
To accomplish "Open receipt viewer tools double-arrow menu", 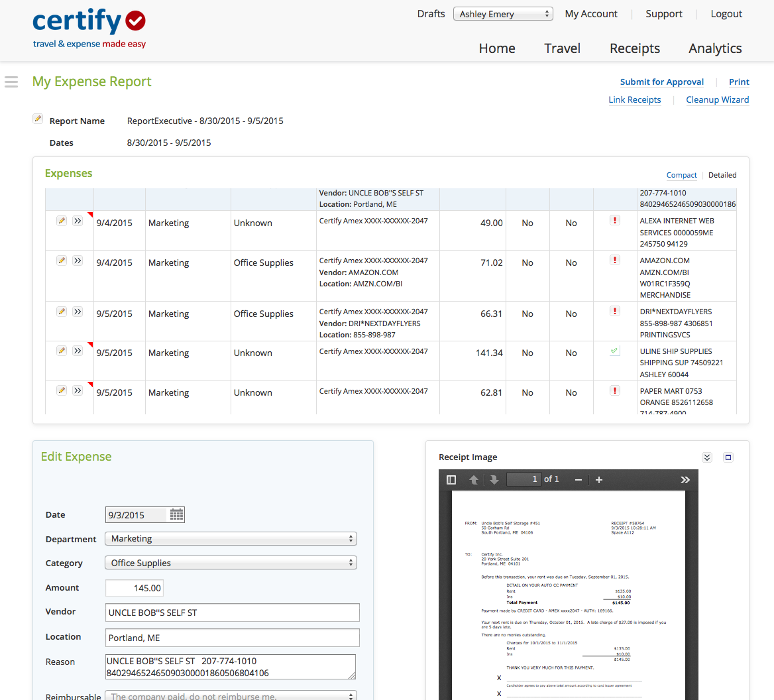I will pyautogui.click(x=685, y=480).
